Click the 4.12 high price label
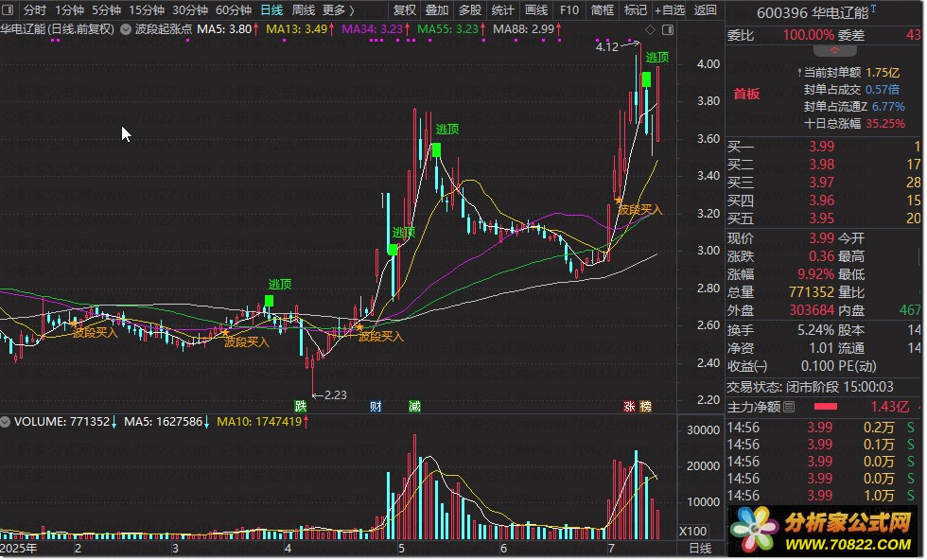The image size is (927, 560). 606,46
